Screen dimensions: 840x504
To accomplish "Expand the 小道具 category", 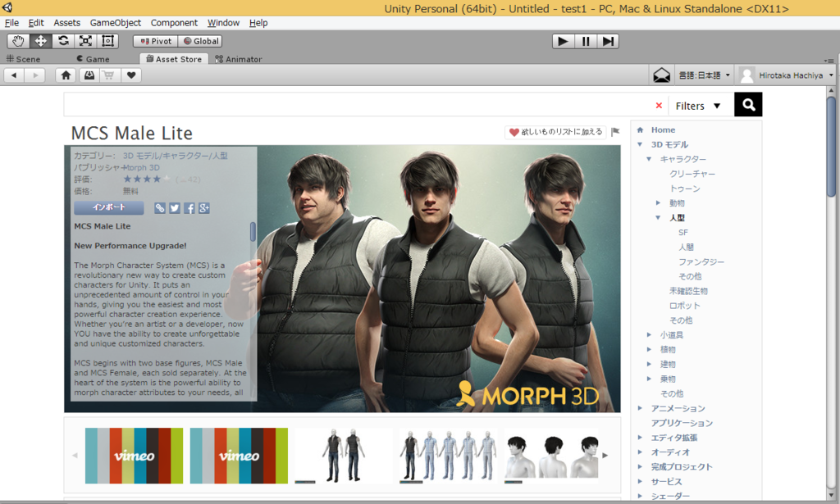I will pyautogui.click(x=649, y=334).
